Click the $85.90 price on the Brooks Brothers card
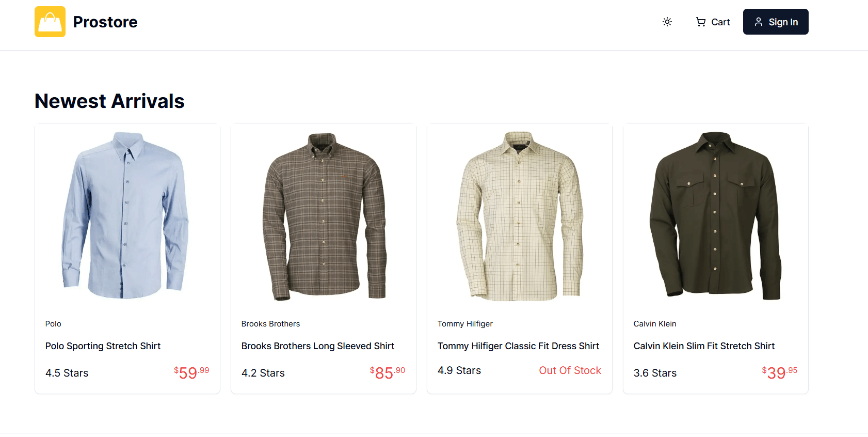The height and width of the screenshot is (437, 868). [x=387, y=372]
